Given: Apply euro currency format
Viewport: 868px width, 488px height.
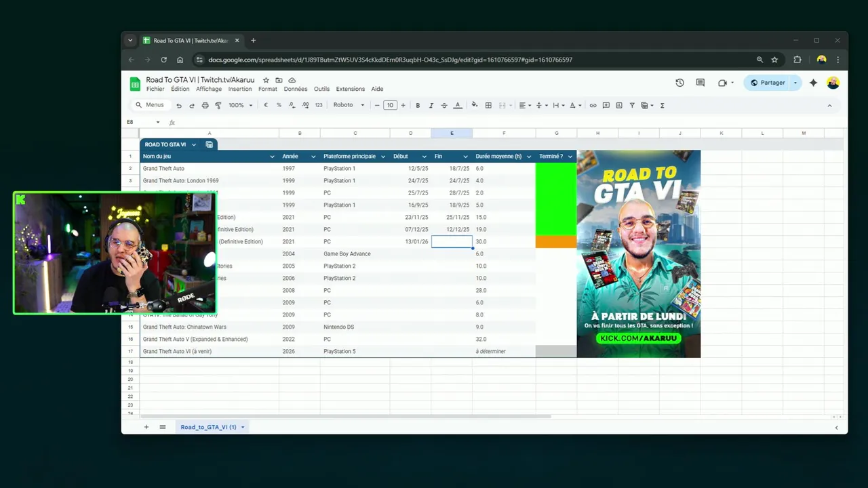Looking at the screenshot, I should [266, 105].
